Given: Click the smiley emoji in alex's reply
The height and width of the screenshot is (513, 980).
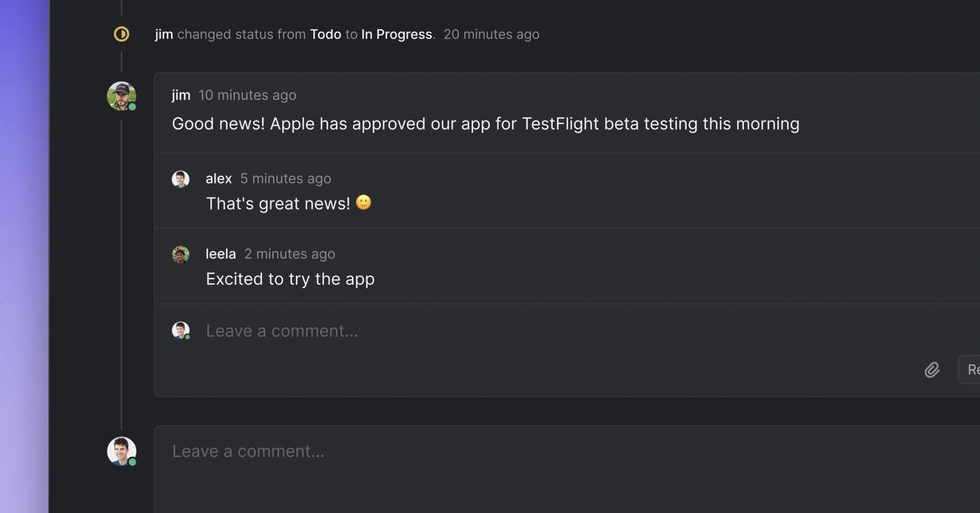Looking at the screenshot, I should pyautogui.click(x=363, y=202).
